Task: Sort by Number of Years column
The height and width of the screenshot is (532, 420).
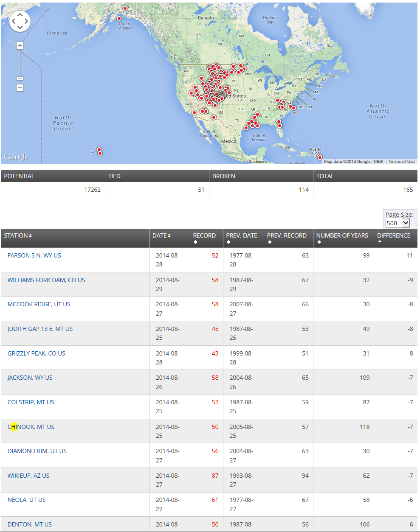Action: pyautogui.click(x=342, y=235)
